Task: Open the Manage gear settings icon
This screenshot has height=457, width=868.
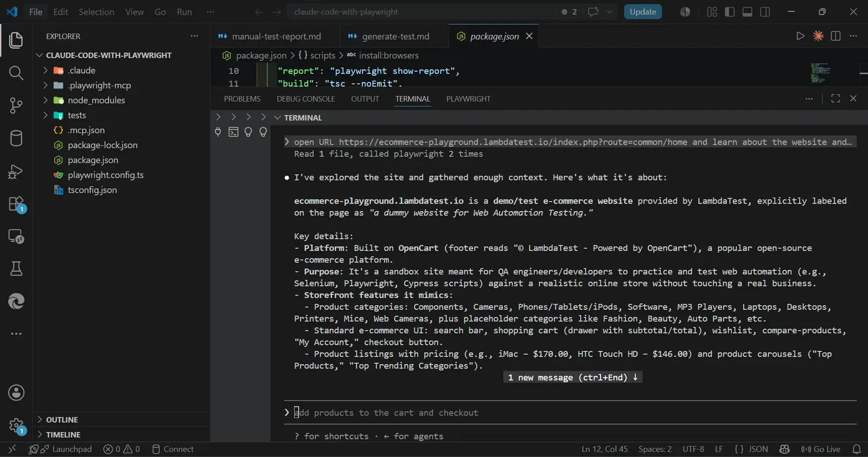Action: 16,426
